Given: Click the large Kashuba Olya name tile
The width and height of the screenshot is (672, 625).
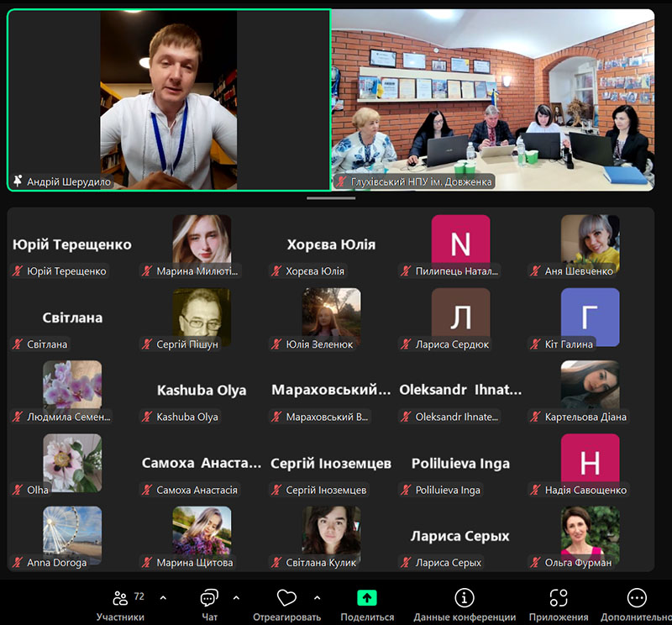Looking at the screenshot, I should tap(202, 390).
